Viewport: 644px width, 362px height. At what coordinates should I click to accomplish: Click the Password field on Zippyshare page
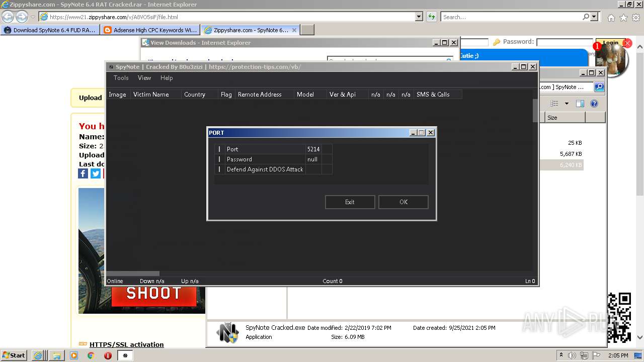(x=565, y=43)
